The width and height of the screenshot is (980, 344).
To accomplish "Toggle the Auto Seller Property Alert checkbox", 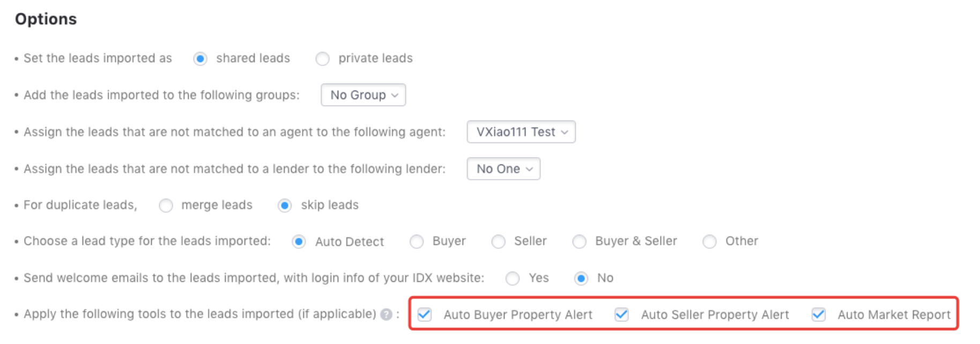I will pyautogui.click(x=622, y=315).
